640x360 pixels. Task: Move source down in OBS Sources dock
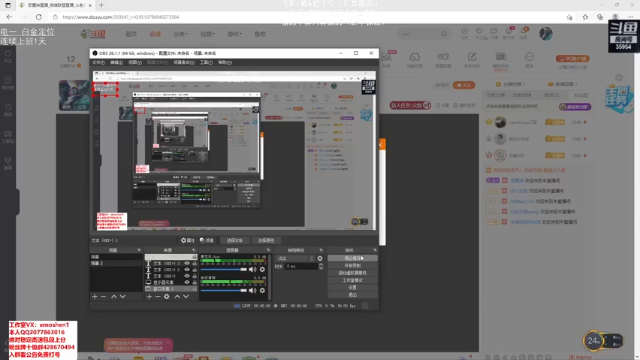click(186, 296)
